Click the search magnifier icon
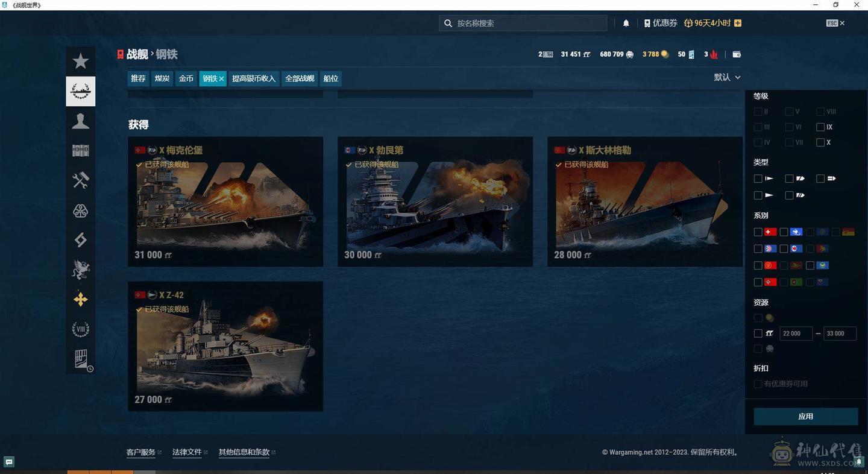The width and height of the screenshot is (868, 474). pyautogui.click(x=448, y=23)
